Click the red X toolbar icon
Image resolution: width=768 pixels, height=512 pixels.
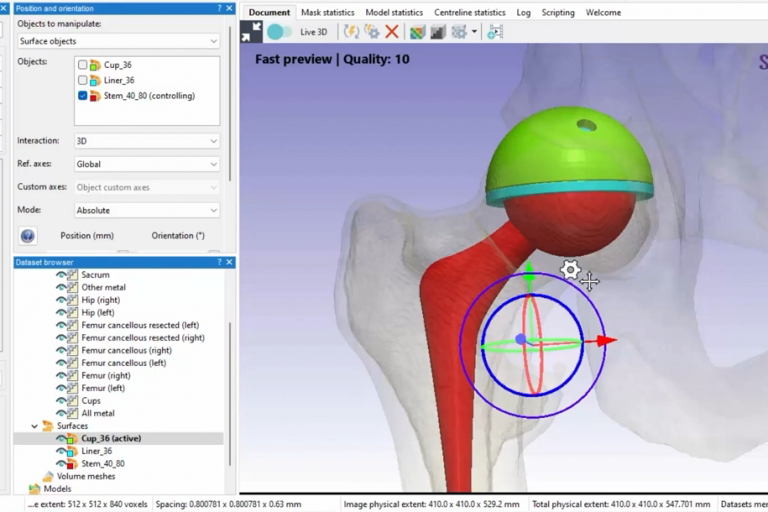392,32
